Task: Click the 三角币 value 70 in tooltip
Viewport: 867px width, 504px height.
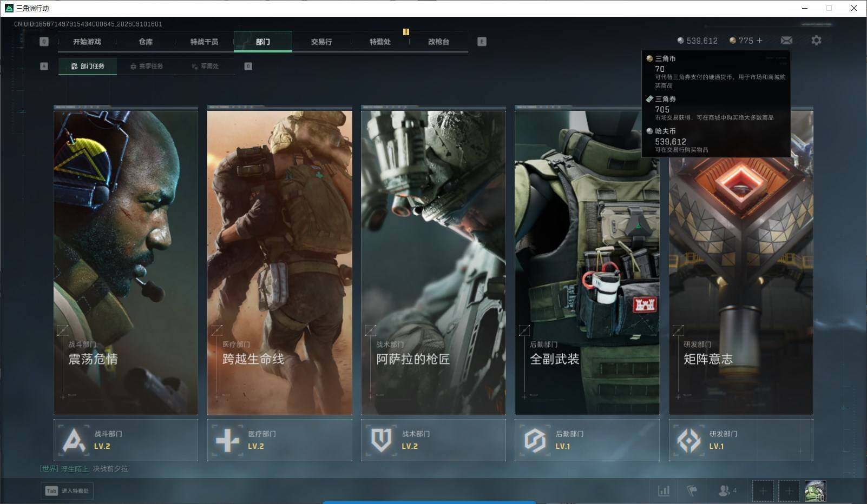Action: [660, 69]
